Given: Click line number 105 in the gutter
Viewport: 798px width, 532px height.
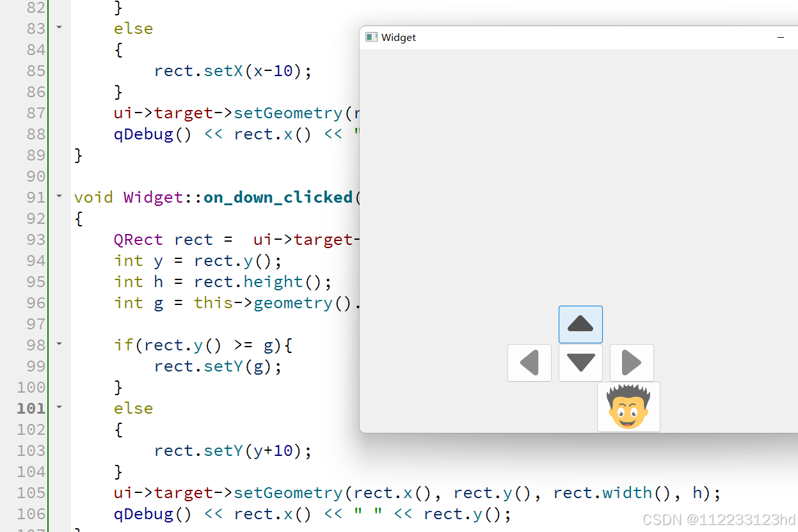Looking at the screenshot, I should point(31,492).
